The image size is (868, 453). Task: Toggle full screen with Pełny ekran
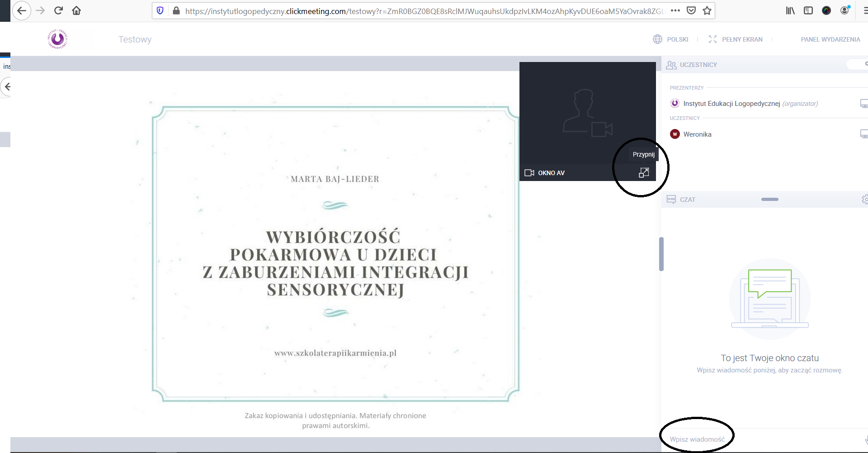click(736, 39)
